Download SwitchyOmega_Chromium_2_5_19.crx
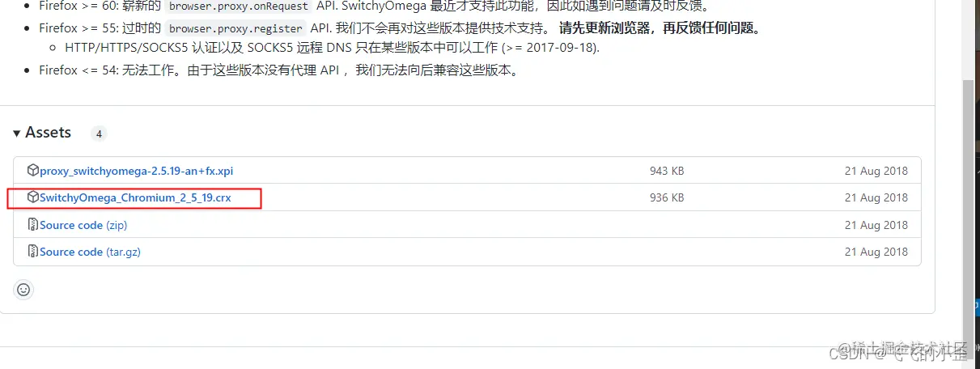The image size is (980, 369). point(135,197)
